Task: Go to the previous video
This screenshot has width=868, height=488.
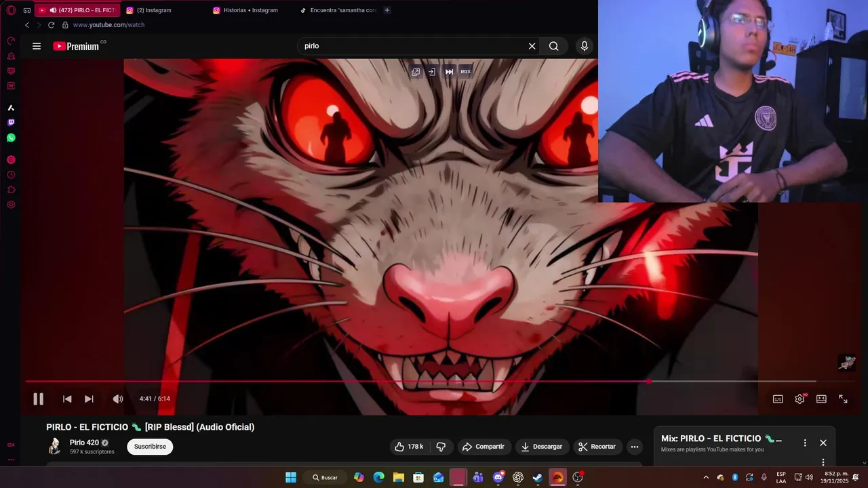Action: point(67,399)
